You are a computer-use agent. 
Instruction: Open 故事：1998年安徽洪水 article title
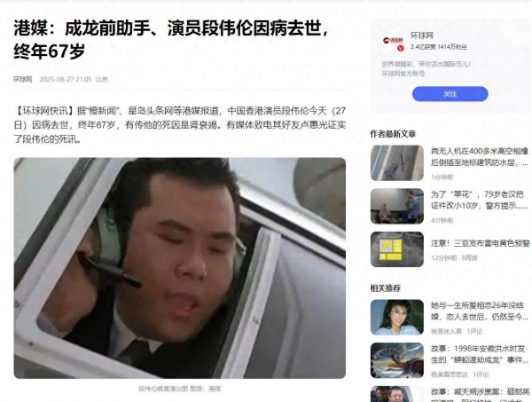pyautogui.click(x=480, y=354)
